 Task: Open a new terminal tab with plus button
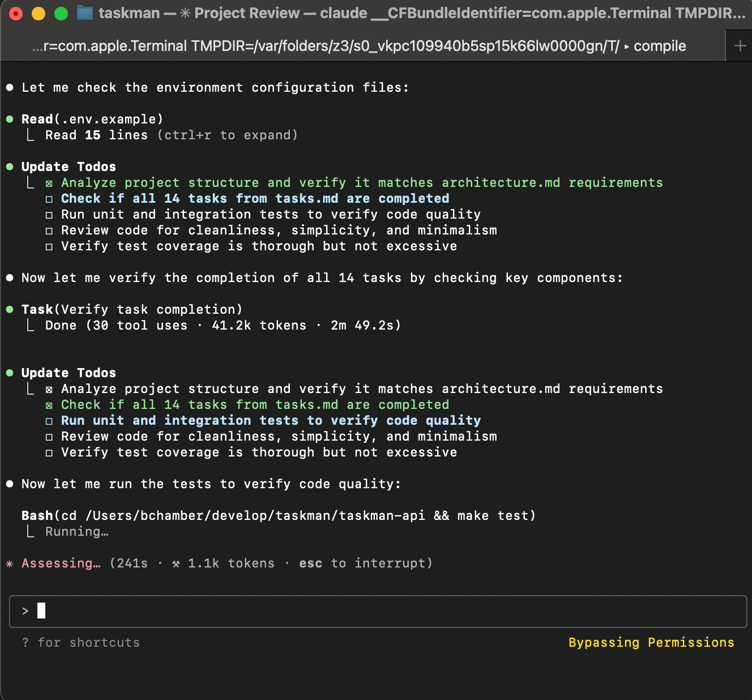click(x=740, y=46)
